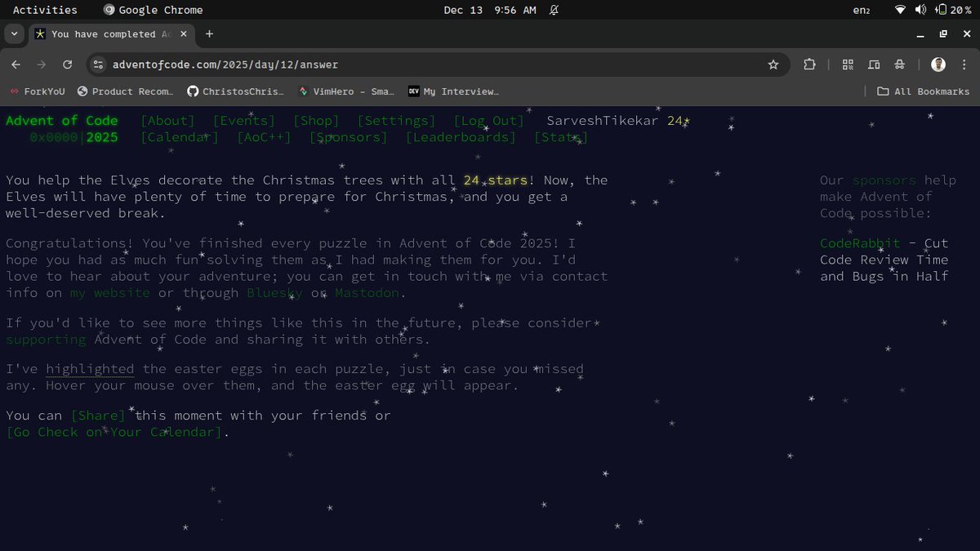Open the [Settings] page
This screenshot has height=551, width=980.
(397, 121)
